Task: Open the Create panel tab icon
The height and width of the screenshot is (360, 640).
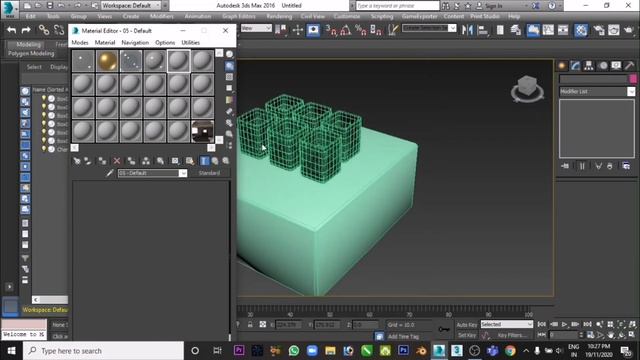Action: [x=562, y=66]
